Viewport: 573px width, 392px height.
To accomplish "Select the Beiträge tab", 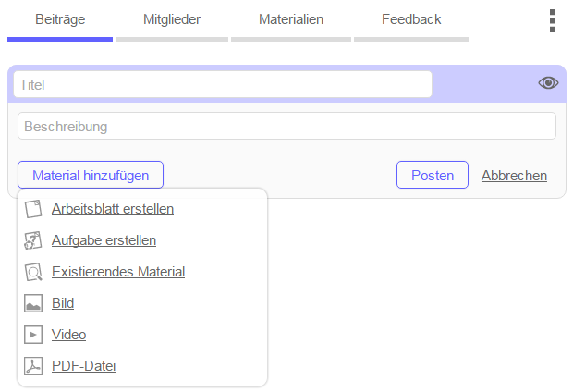I will tap(60, 19).
